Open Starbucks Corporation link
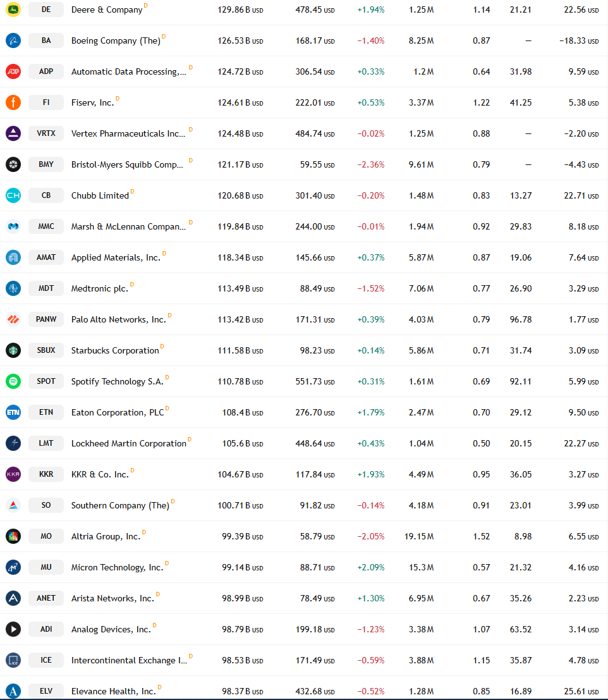608x700 pixels. pyautogui.click(x=115, y=350)
